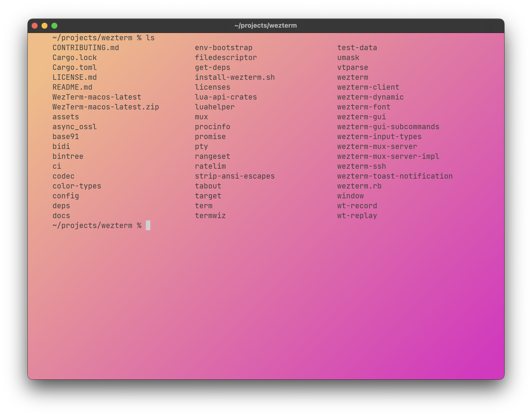This screenshot has width=532, height=416.
Task: Select the CONTRIBUTING.md file name
Action: point(86,48)
